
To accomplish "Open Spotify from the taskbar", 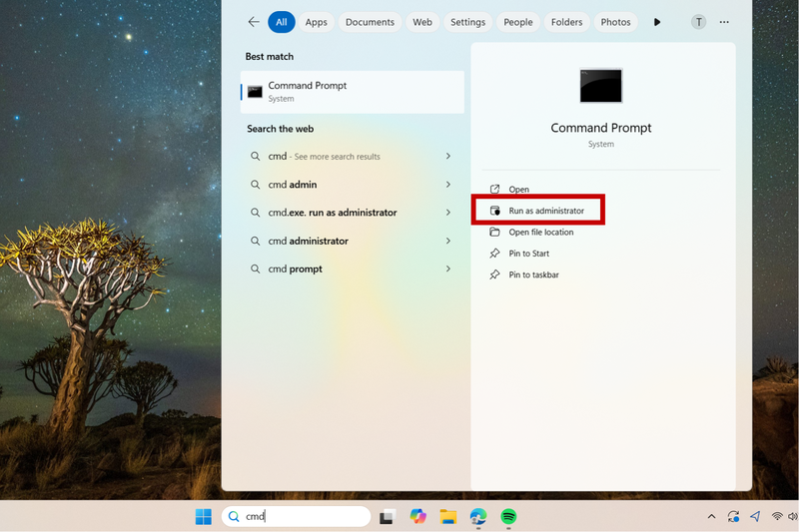I will [508, 517].
